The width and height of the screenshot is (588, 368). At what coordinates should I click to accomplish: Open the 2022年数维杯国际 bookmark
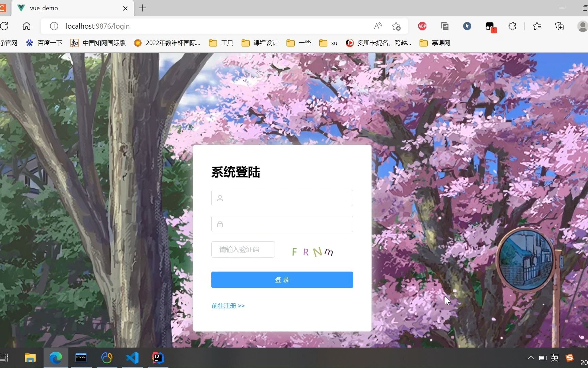point(167,43)
